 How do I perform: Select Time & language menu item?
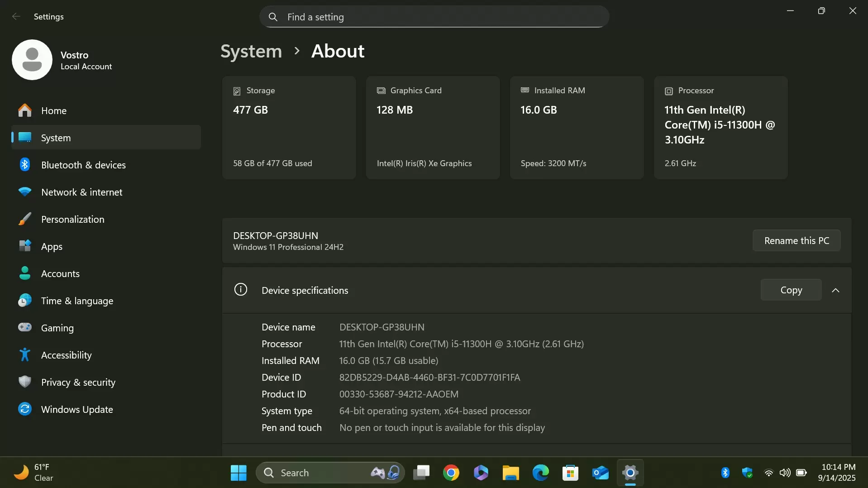pyautogui.click(x=77, y=301)
